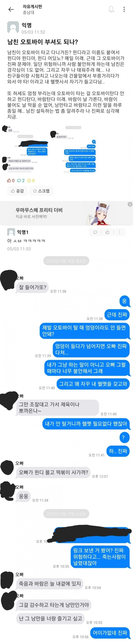
Task: Tap the back arrow icon
Action: (11, 9)
